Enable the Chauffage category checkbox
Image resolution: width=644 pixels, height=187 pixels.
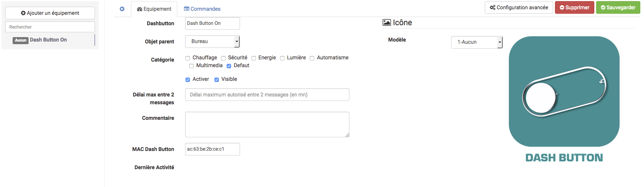[x=188, y=58]
